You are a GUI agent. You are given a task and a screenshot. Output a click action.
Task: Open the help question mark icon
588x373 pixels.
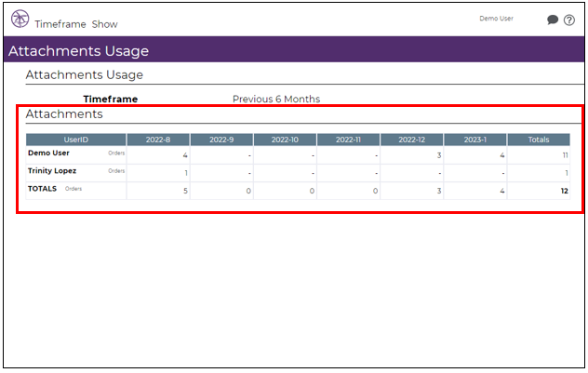coord(568,20)
